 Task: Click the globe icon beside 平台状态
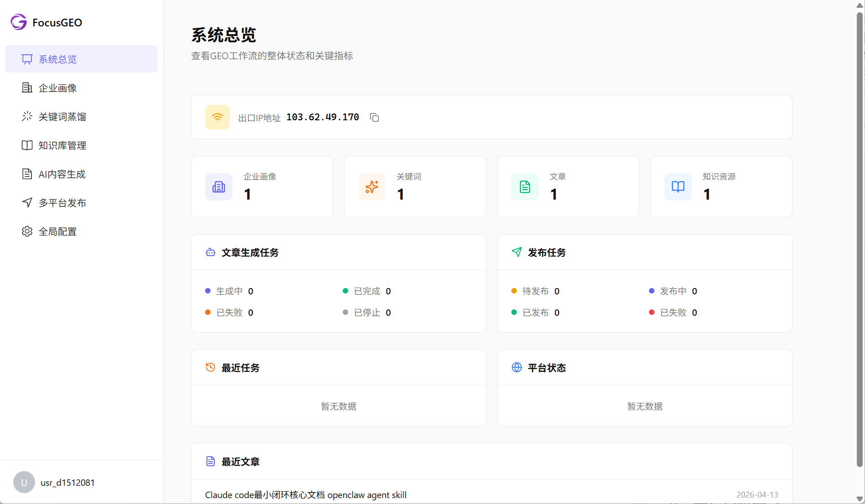[516, 367]
